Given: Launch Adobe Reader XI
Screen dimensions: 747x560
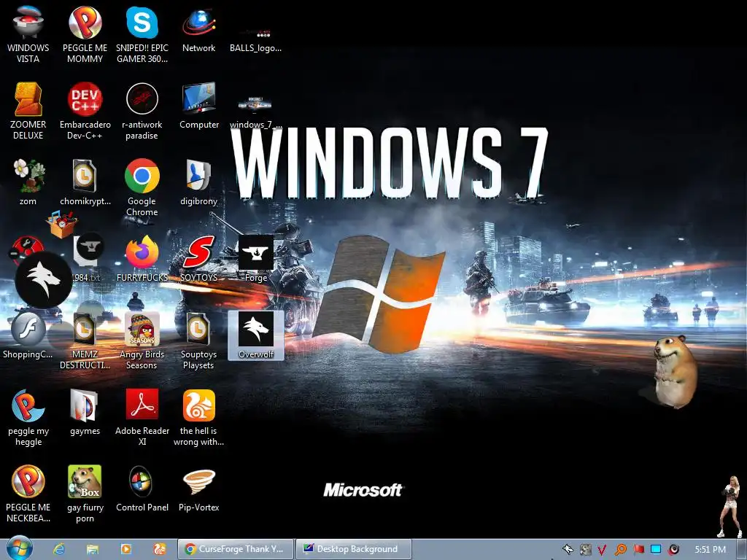Looking at the screenshot, I should tap(142, 418).
